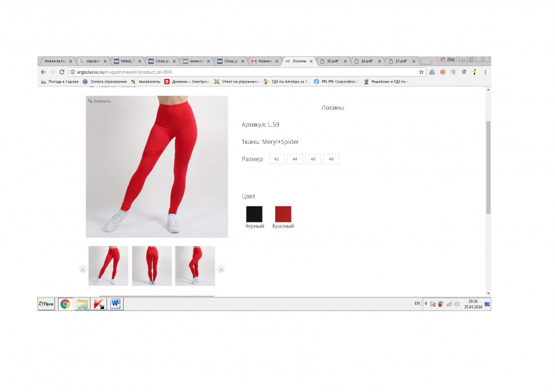Choose the black Черный color swatch

pos(254,214)
